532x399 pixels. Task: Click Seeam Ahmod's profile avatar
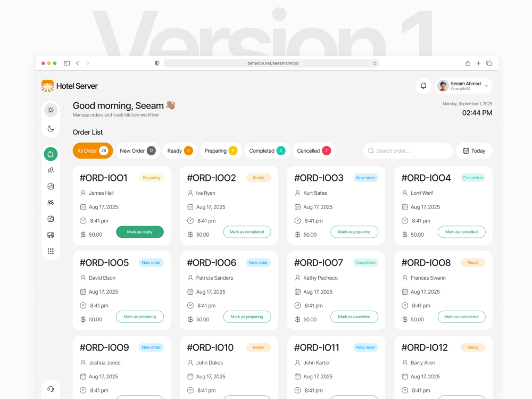[x=443, y=86]
